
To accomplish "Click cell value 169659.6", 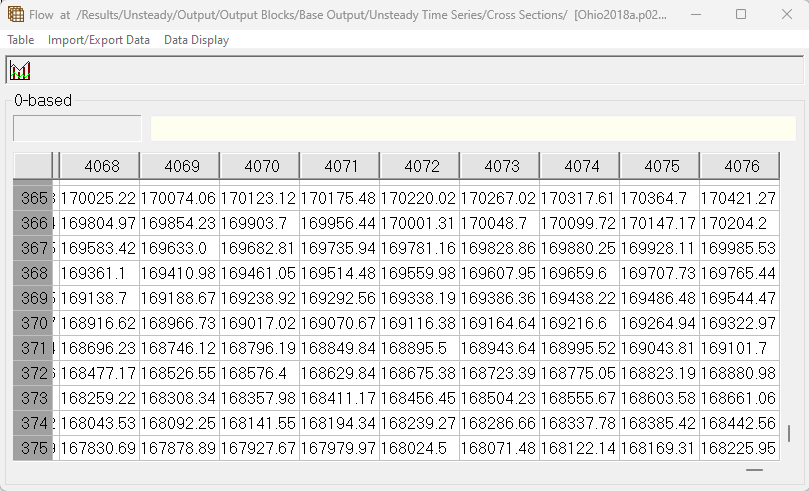I will pyautogui.click(x=578, y=273).
